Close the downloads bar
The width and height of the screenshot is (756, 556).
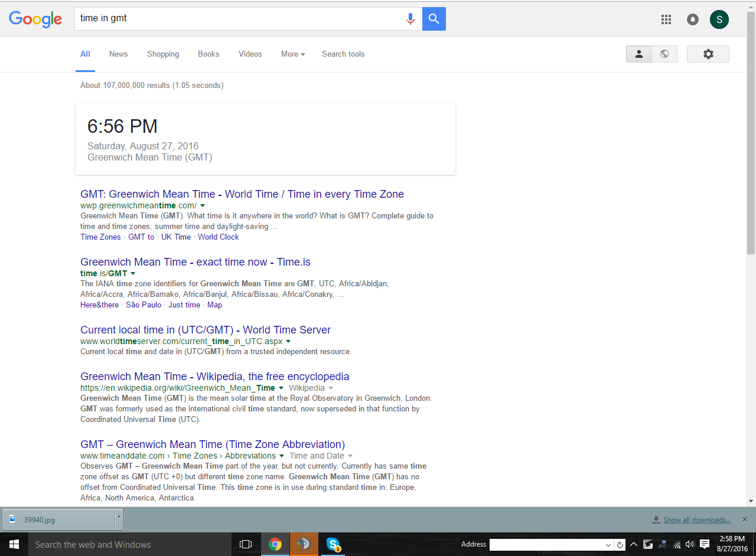coord(745,519)
